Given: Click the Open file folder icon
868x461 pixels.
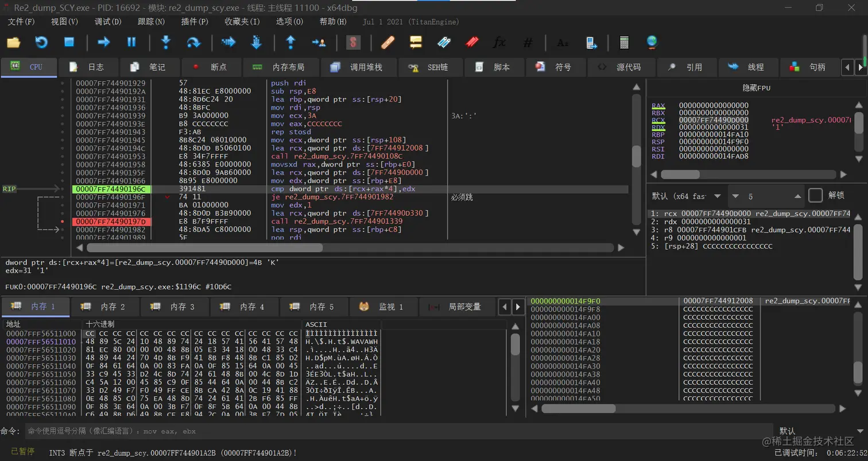Looking at the screenshot, I should coord(13,42).
